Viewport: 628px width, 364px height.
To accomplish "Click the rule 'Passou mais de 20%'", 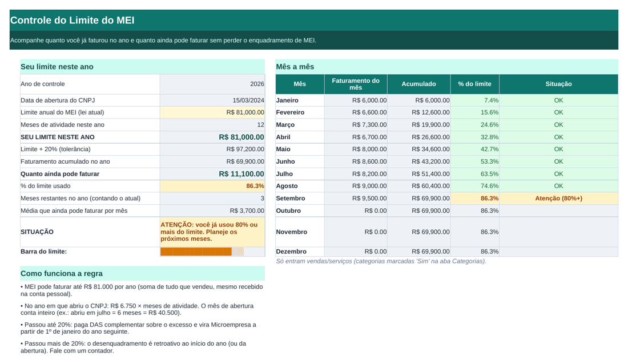I will (x=134, y=347).
